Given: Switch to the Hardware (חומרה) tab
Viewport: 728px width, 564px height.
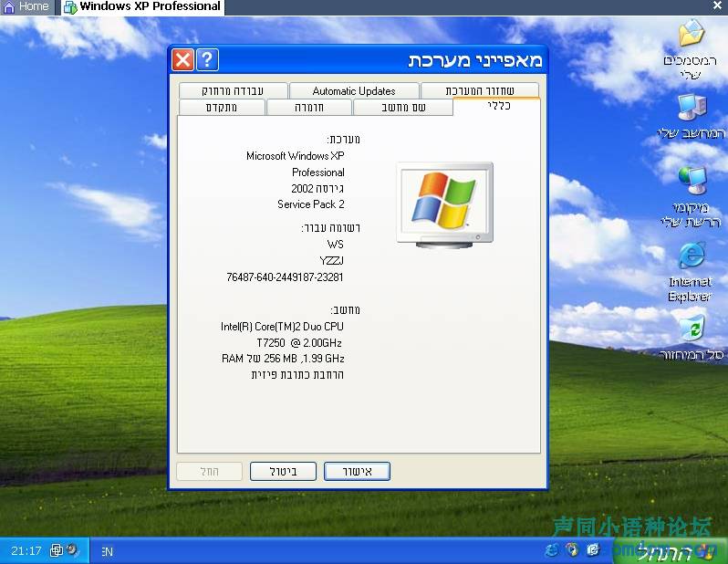Looking at the screenshot, I should pos(308,108).
